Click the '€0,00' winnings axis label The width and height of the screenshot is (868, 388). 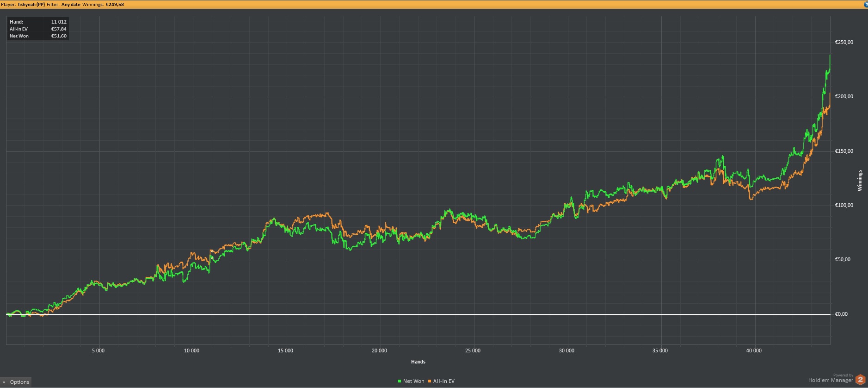[841, 314]
